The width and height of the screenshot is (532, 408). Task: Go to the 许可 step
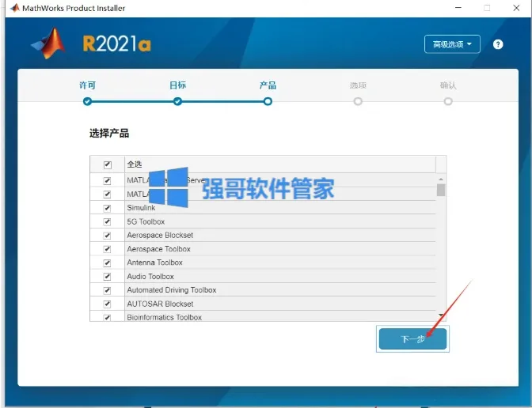88,85
